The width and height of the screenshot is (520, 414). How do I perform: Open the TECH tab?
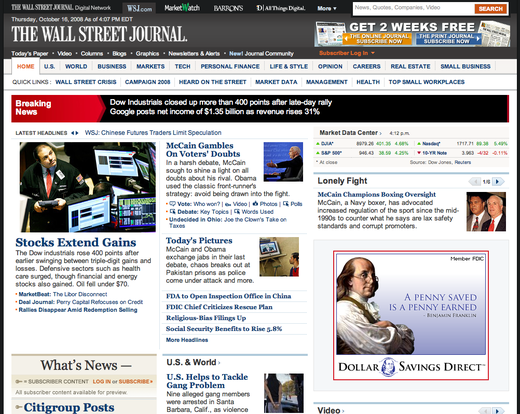point(183,66)
